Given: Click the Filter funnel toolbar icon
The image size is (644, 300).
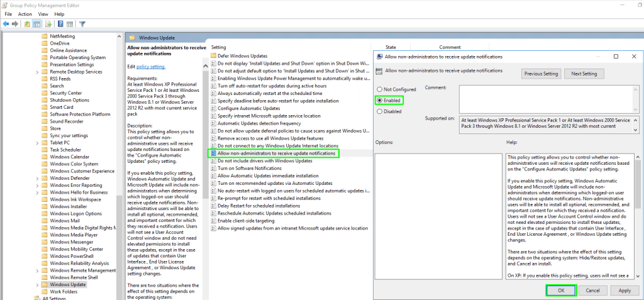Looking at the screenshot, I should 82,24.
